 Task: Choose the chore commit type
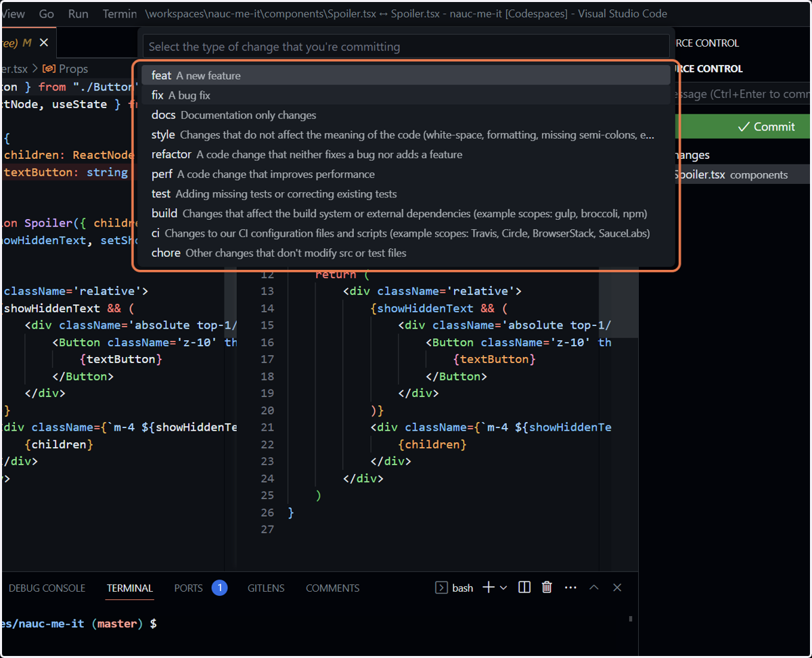tap(405, 252)
